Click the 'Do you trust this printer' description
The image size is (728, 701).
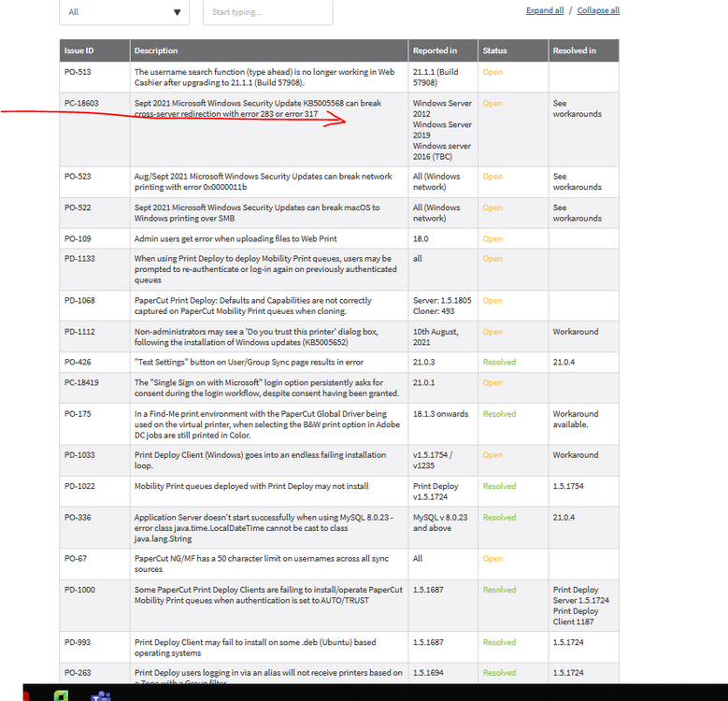[x=256, y=337]
